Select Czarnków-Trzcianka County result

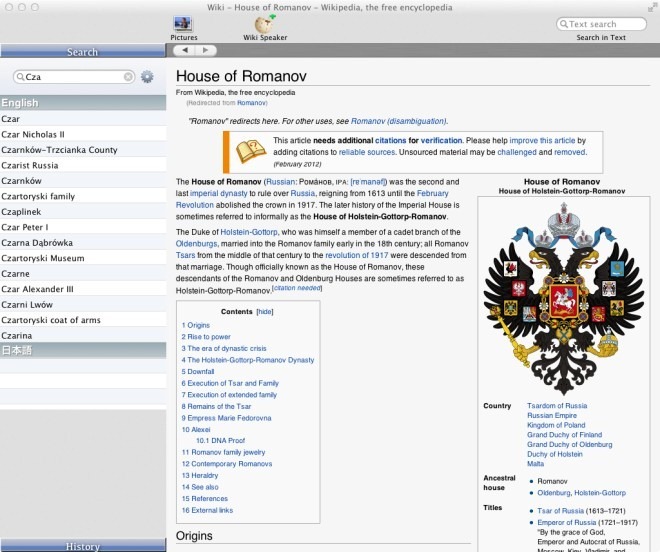coord(83,150)
